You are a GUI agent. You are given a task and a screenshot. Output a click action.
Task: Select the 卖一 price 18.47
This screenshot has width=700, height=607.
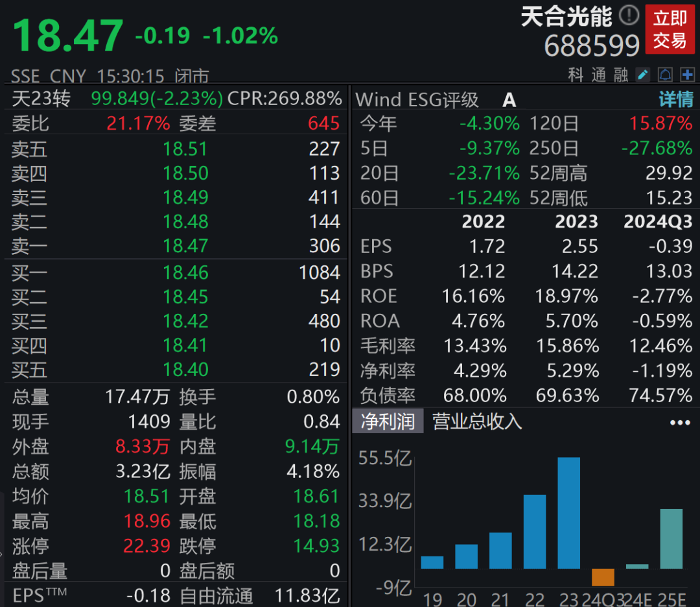click(x=185, y=246)
